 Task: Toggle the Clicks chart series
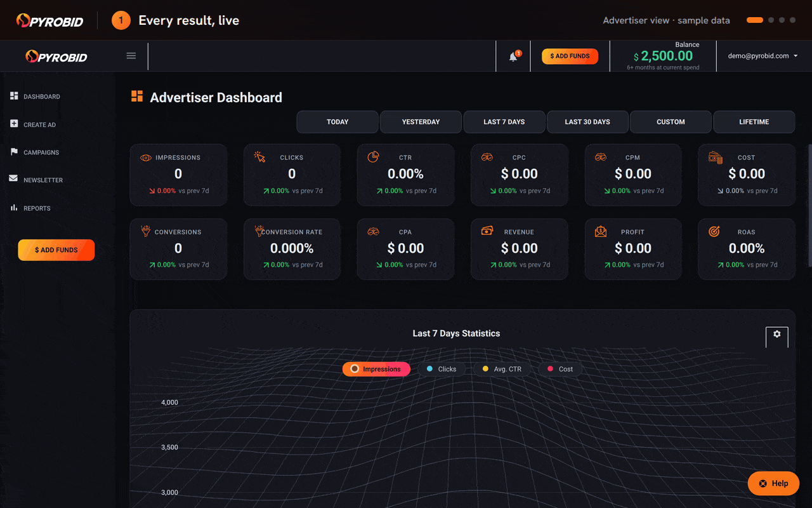click(441, 369)
